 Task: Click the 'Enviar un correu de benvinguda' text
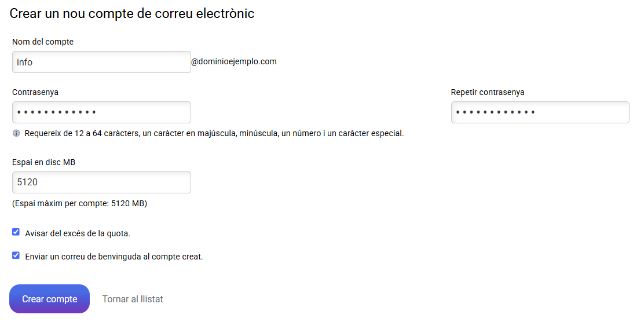tap(114, 257)
